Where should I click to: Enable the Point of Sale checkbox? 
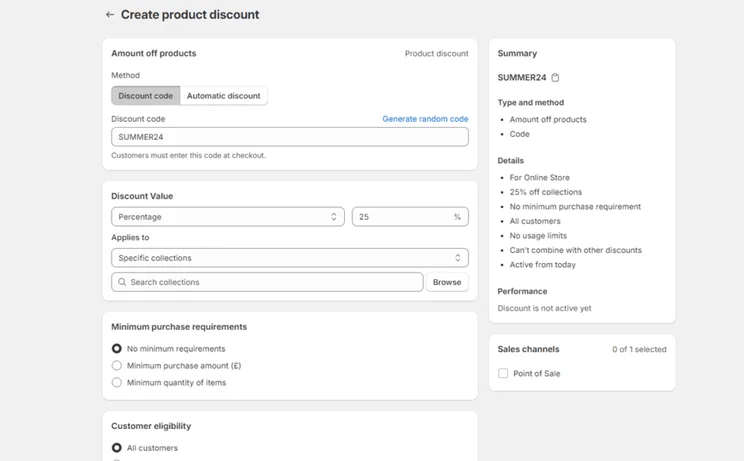pos(503,373)
